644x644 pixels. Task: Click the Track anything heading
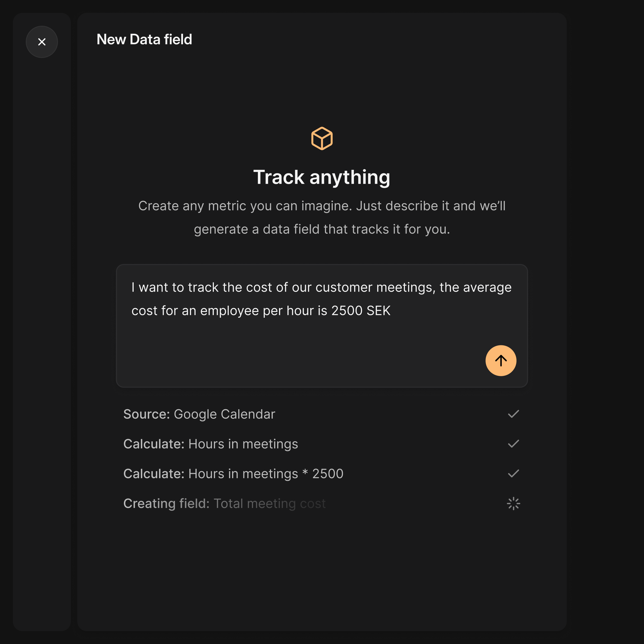322,177
